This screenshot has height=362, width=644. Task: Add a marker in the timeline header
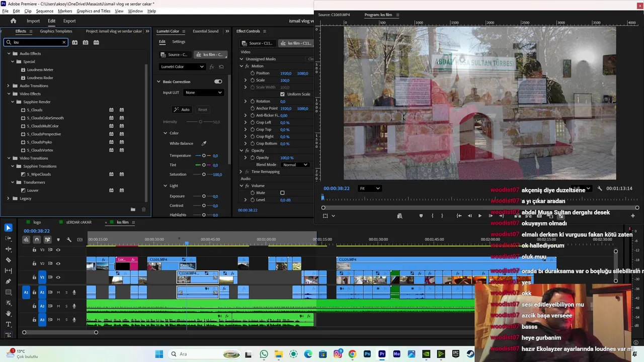point(58,240)
